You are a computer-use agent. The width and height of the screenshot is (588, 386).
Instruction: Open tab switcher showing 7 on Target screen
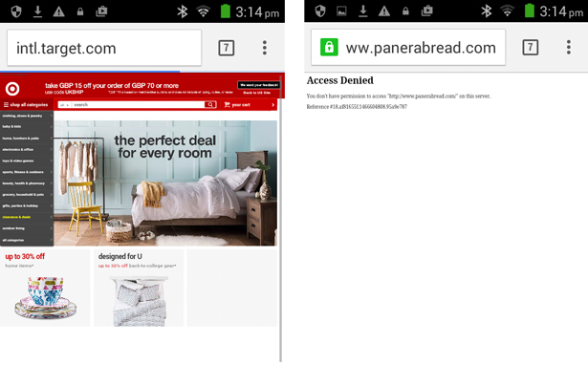[227, 48]
